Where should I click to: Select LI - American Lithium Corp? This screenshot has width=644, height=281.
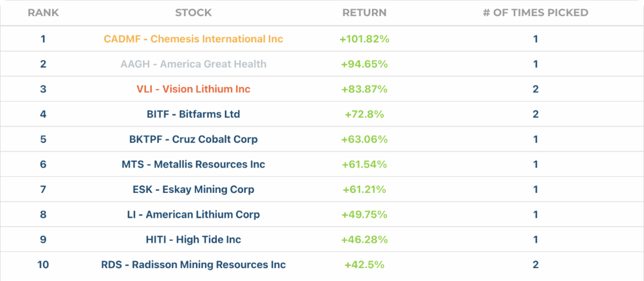pyautogui.click(x=193, y=214)
